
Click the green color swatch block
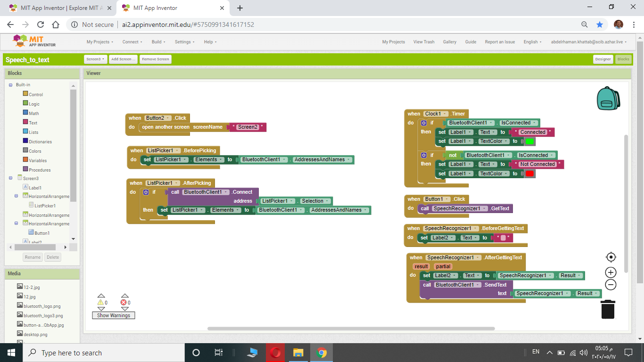tap(529, 141)
